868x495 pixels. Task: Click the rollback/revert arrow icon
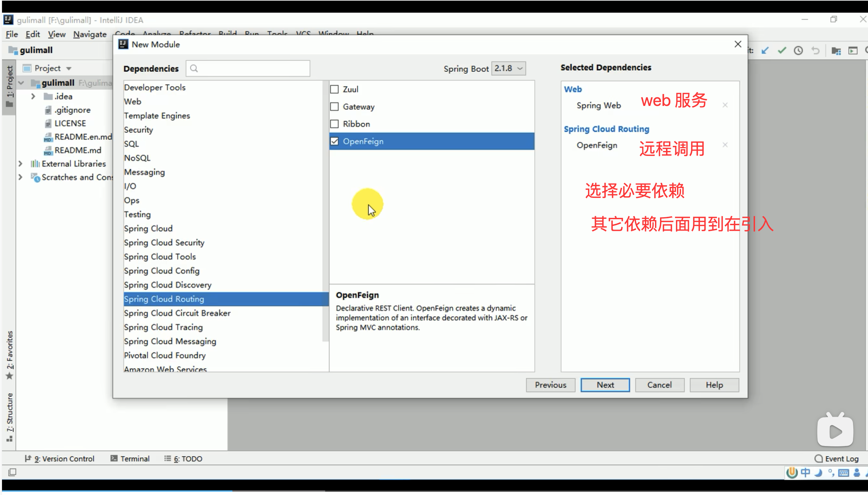coord(815,51)
